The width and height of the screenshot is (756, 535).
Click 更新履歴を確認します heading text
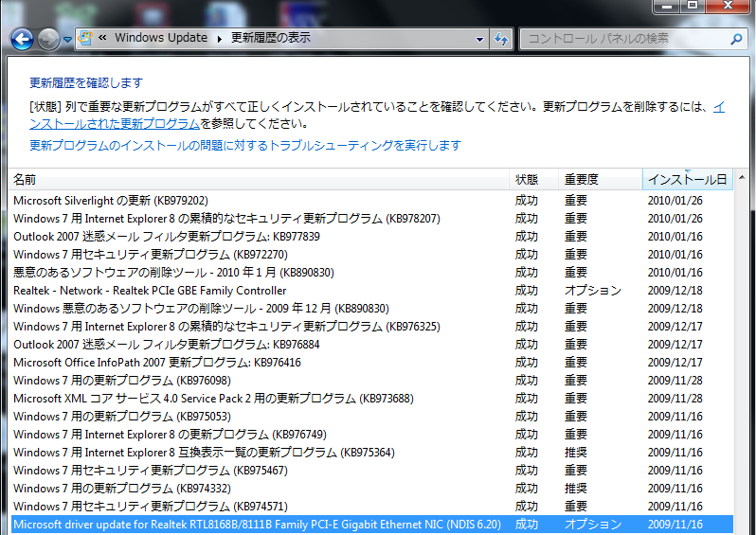point(86,83)
